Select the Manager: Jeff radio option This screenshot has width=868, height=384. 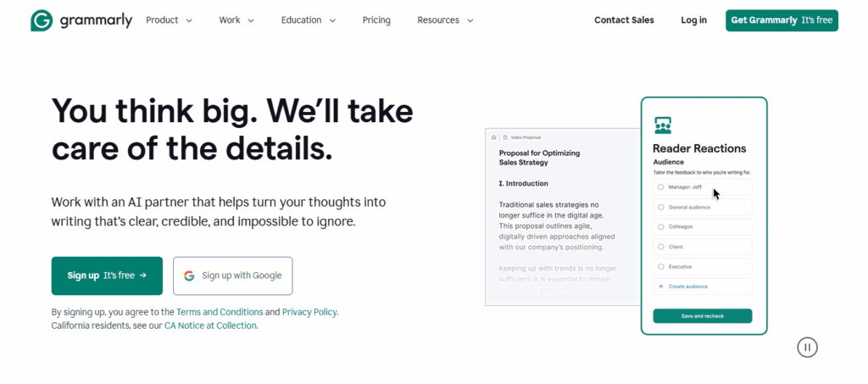coord(661,186)
